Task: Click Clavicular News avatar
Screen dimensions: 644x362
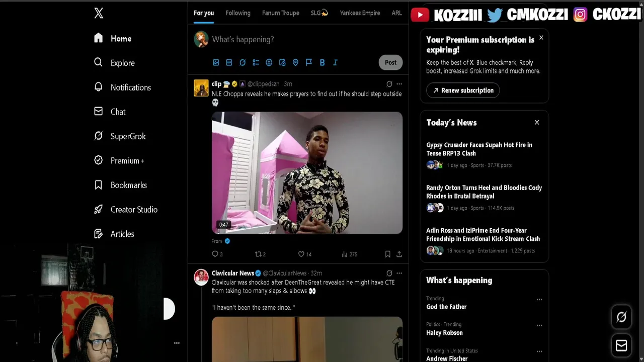Action: tap(201, 277)
